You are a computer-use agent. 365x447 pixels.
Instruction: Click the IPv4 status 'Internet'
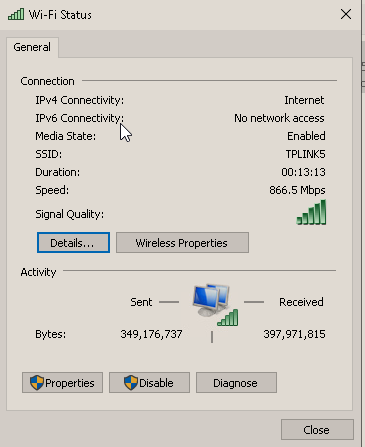(304, 100)
